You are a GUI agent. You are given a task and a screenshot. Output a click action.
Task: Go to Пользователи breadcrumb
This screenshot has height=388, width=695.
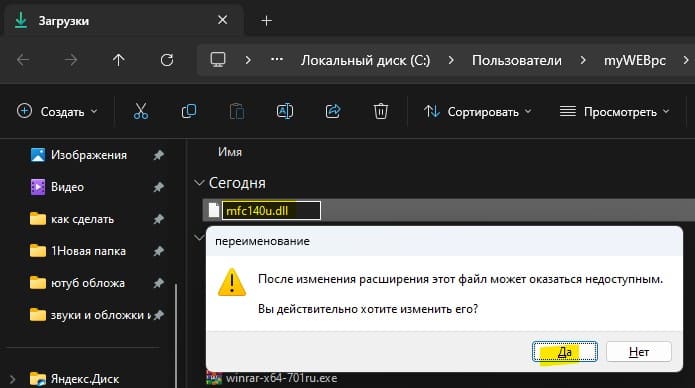(x=517, y=60)
